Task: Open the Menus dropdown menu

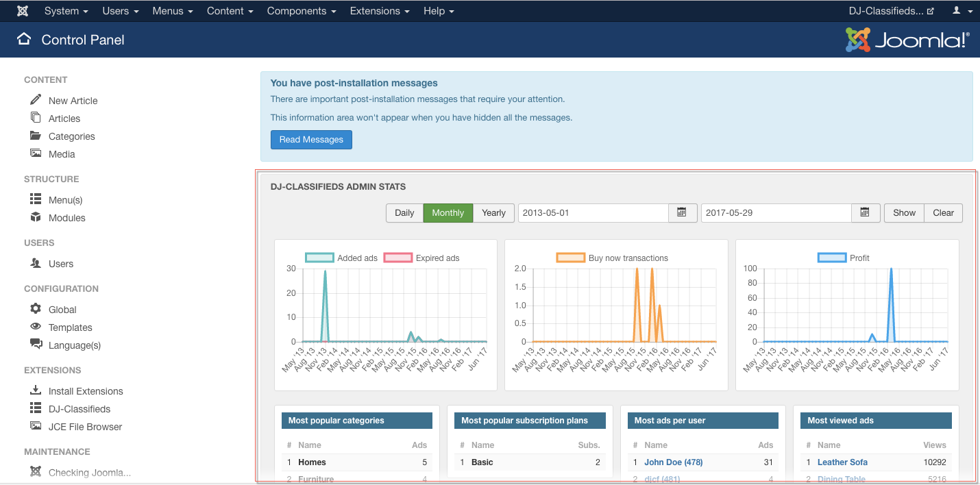Action: click(173, 11)
